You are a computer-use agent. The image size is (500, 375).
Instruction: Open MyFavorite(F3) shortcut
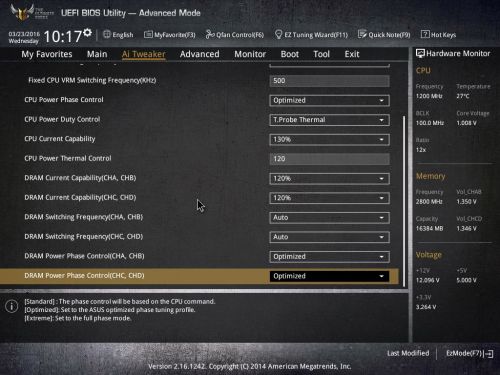[174, 35]
